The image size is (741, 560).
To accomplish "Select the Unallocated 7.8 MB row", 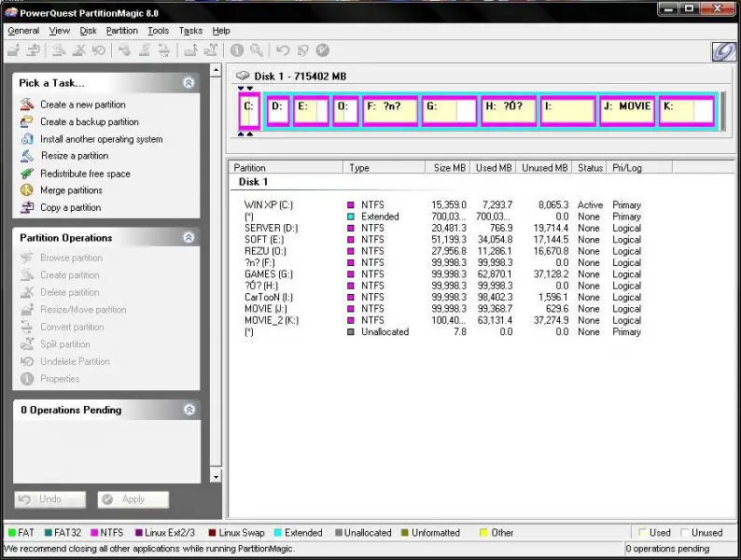I will coord(442,332).
